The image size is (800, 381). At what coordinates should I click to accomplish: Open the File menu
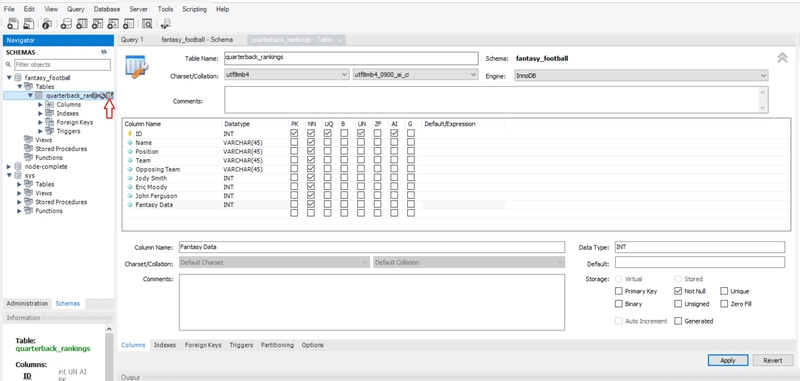(9, 9)
